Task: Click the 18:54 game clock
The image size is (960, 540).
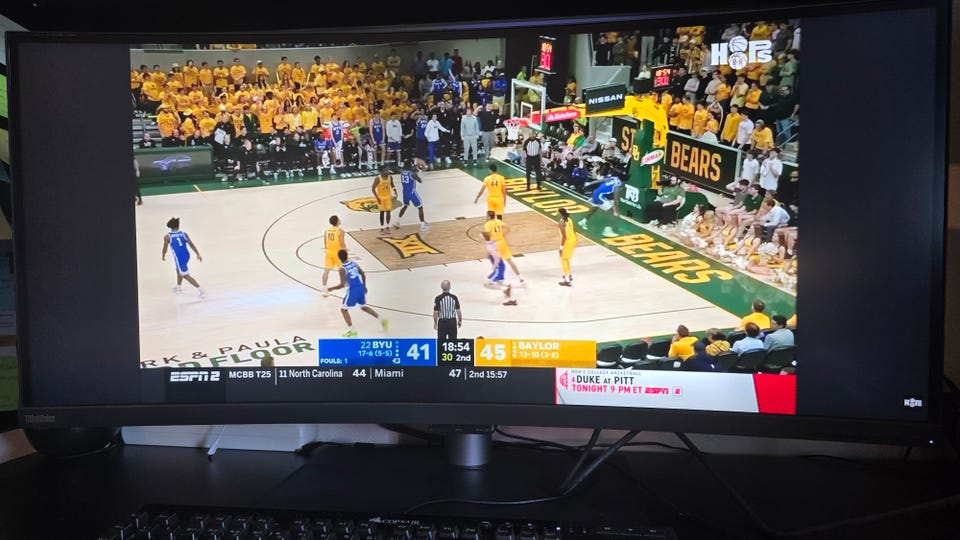Action: tap(456, 347)
